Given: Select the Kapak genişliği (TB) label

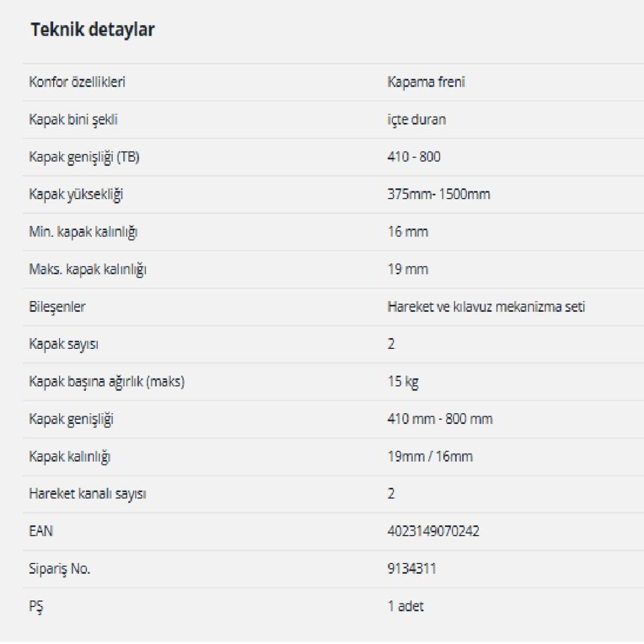Looking at the screenshot, I should point(85,157).
